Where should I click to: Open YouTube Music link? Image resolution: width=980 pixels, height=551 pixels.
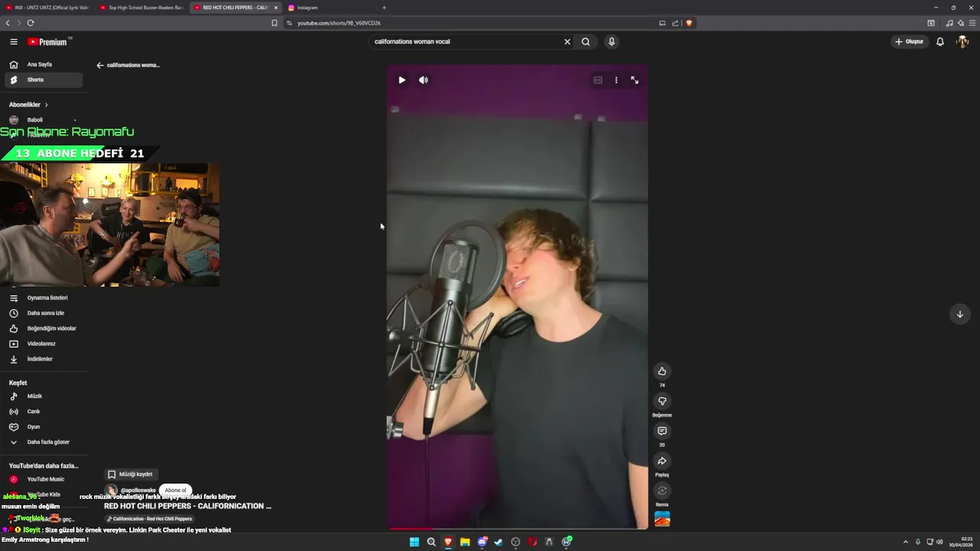(43, 479)
